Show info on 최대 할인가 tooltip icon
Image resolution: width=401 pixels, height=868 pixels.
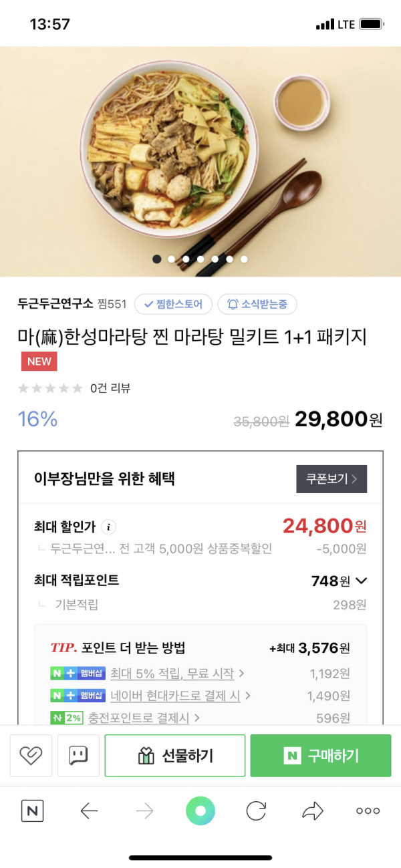coord(108,527)
